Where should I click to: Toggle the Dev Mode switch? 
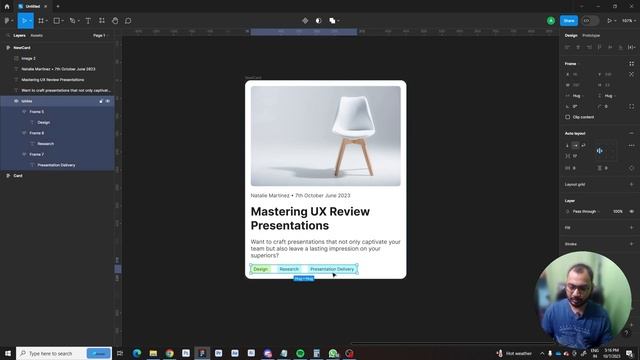pos(590,20)
